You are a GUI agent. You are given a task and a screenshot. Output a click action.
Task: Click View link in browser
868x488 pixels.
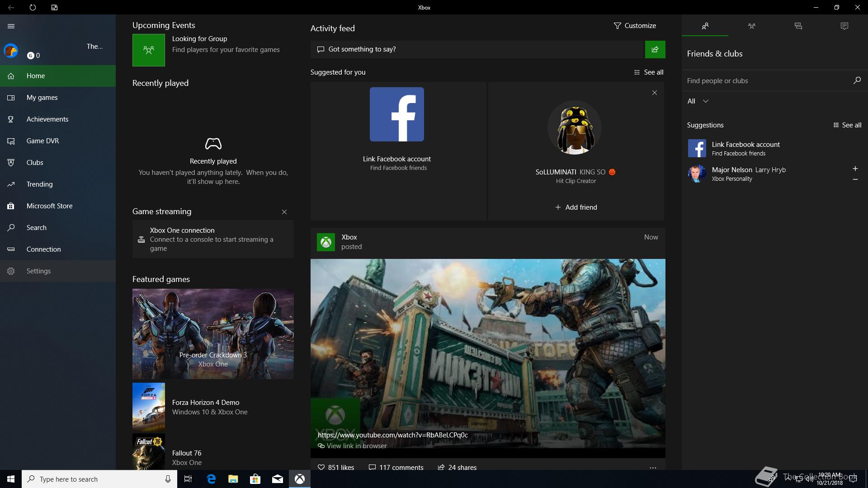point(352,446)
